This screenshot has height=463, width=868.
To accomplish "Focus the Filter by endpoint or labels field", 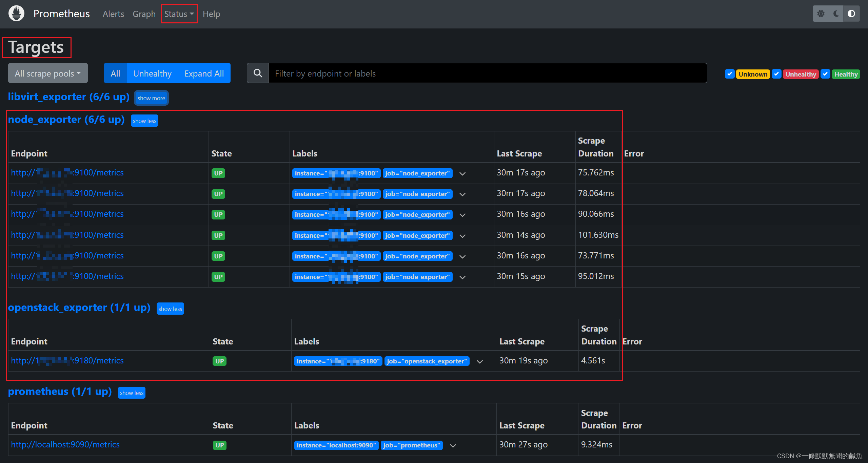I will point(488,73).
